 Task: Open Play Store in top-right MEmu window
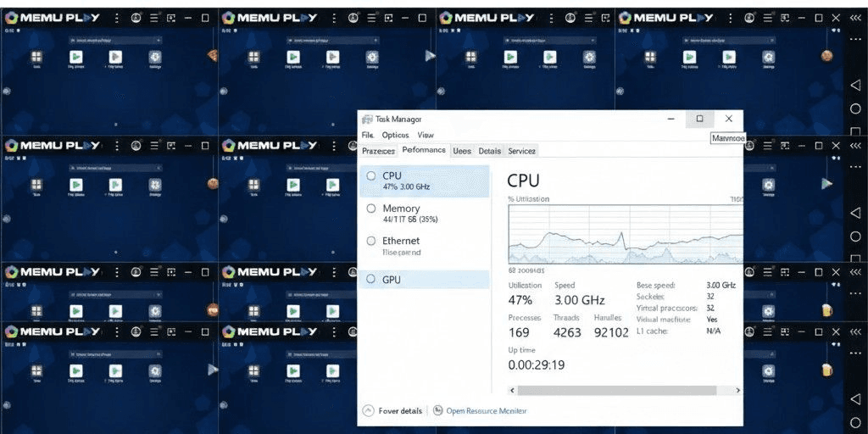pos(689,57)
